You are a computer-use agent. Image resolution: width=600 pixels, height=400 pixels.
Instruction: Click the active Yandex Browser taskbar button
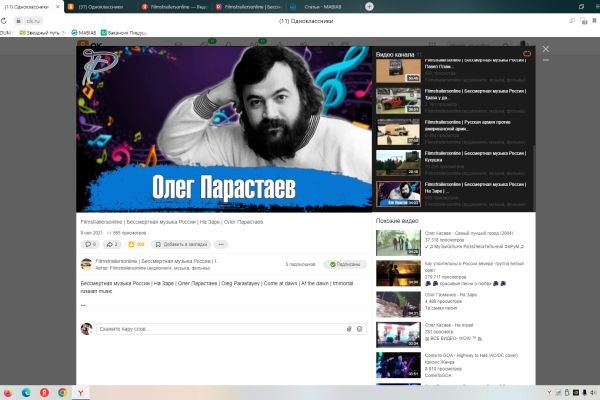[81, 393]
